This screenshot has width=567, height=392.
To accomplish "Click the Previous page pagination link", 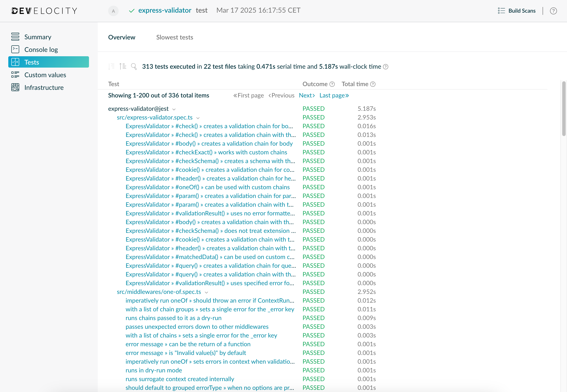I will click(x=282, y=95).
